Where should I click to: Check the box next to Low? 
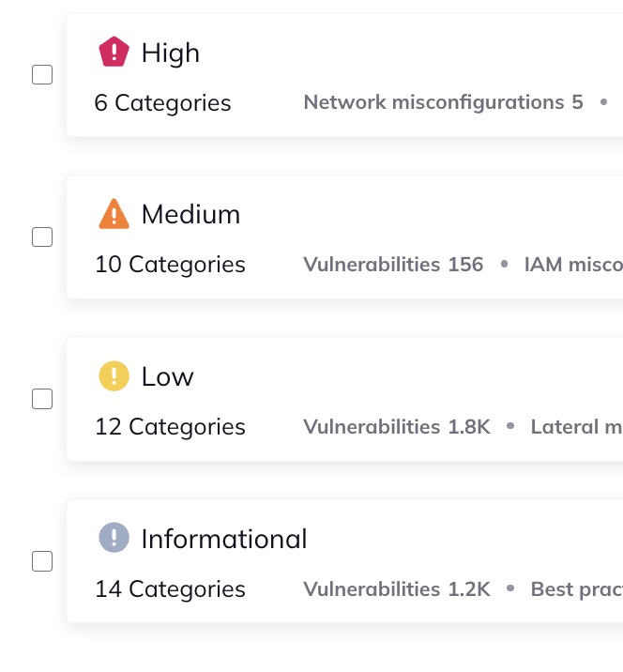coord(42,400)
